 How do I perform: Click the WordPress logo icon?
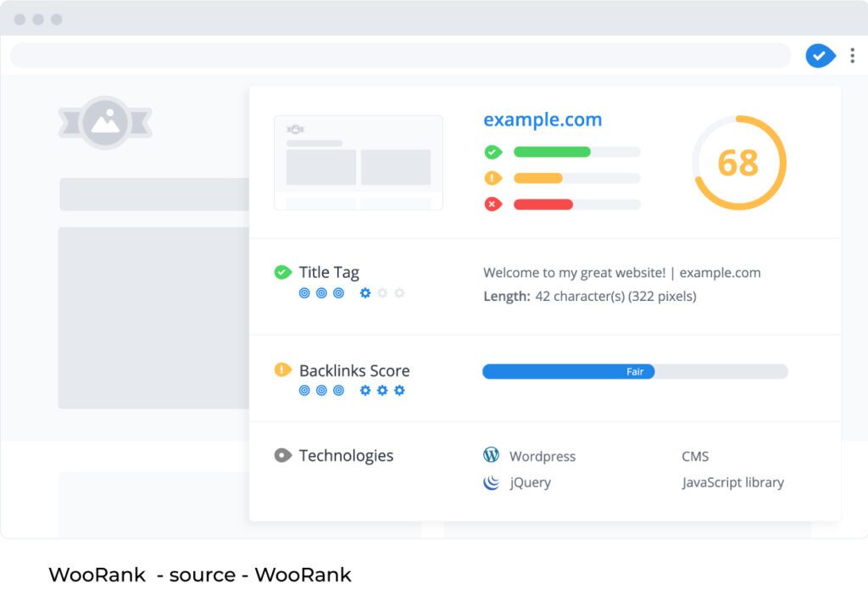tap(491, 455)
